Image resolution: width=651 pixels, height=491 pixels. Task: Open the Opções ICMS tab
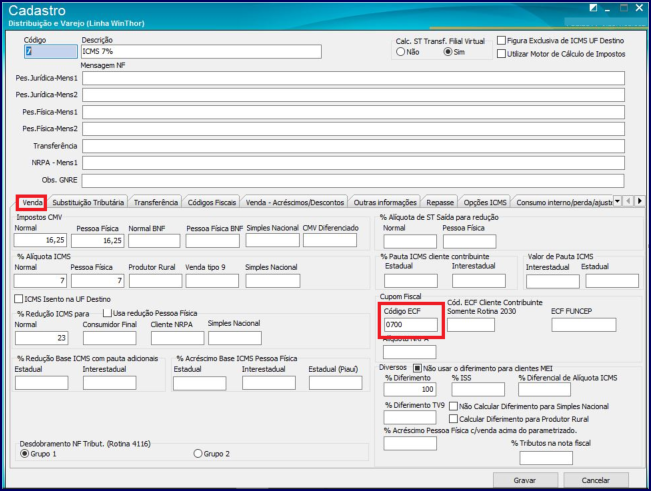[x=485, y=203]
